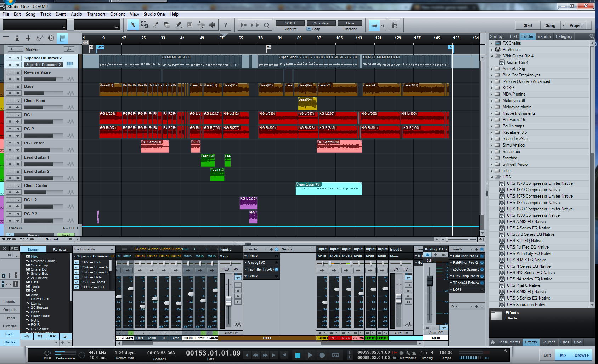Click the Banks button in the console
Viewport: 598px width, 364px height.
click(x=10, y=342)
